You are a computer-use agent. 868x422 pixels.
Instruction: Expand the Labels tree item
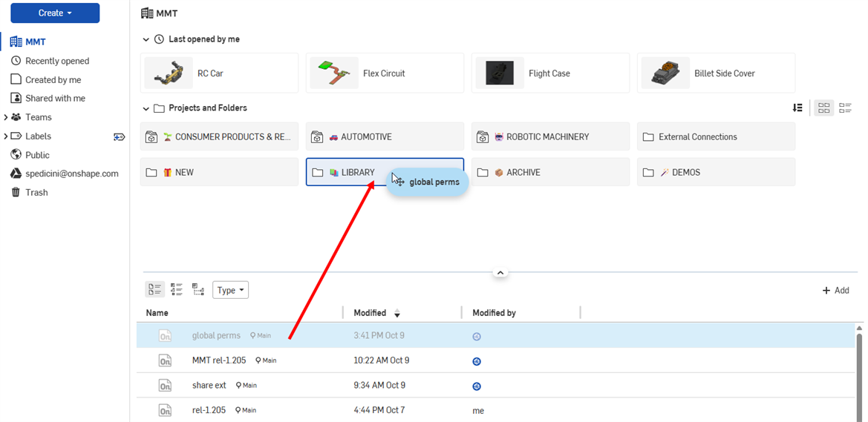[x=6, y=136]
